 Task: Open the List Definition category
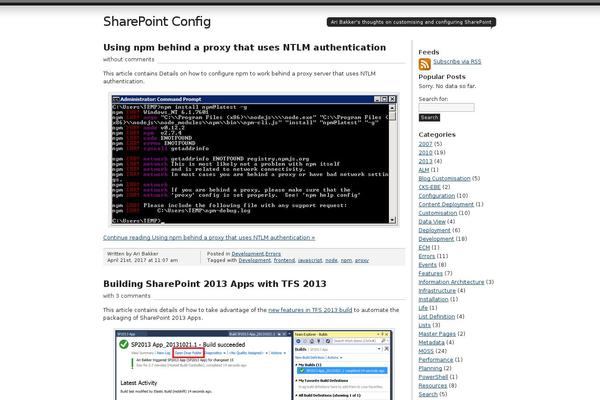pyautogui.click(x=437, y=317)
